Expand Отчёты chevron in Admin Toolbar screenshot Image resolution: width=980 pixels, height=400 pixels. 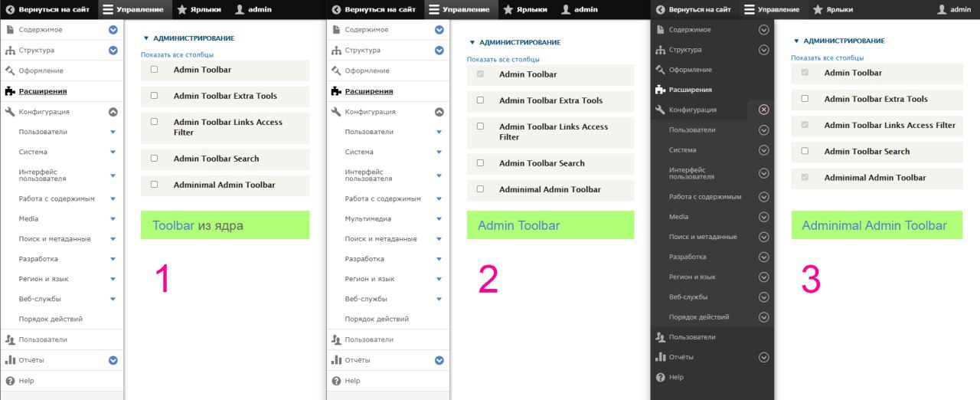[x=439, y=360]
